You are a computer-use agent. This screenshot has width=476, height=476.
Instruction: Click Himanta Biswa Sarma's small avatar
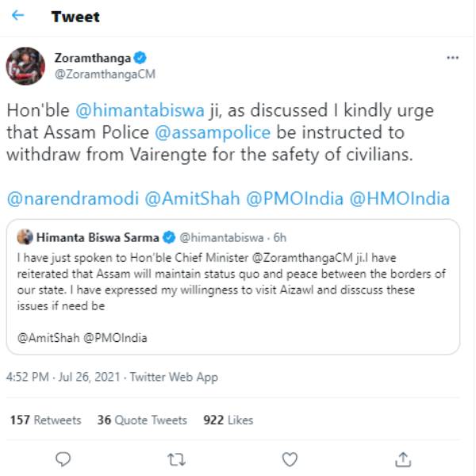24,236
